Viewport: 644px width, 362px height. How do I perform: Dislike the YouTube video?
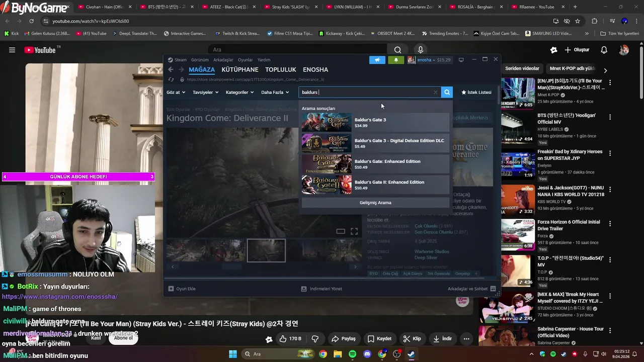point(315,339)
